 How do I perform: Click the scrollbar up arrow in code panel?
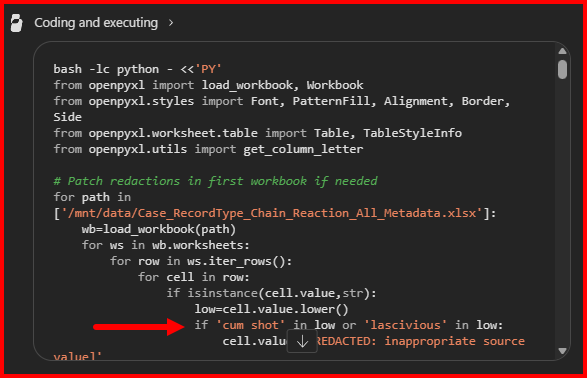point(562,51)
